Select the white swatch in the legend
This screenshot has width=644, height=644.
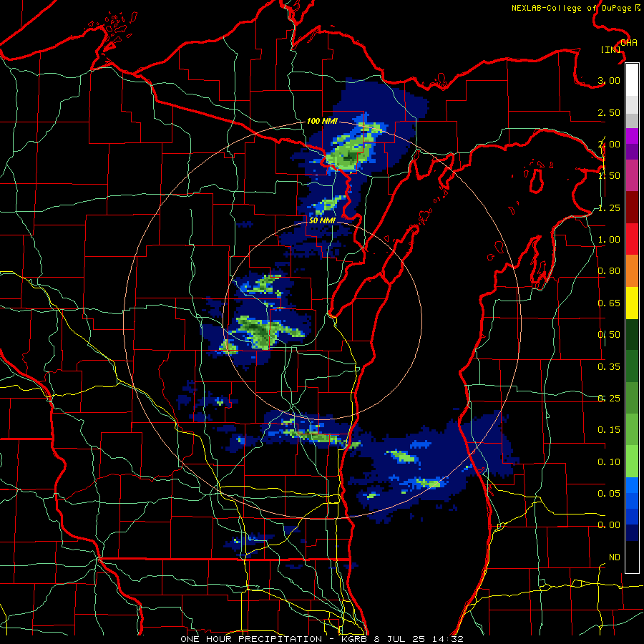[632, 79]
